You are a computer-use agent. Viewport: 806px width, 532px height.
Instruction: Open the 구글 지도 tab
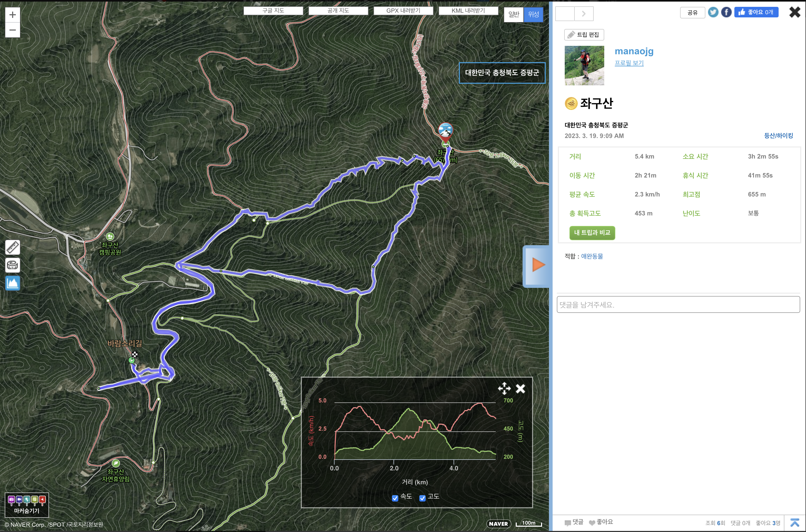click(x=273, y=11)
